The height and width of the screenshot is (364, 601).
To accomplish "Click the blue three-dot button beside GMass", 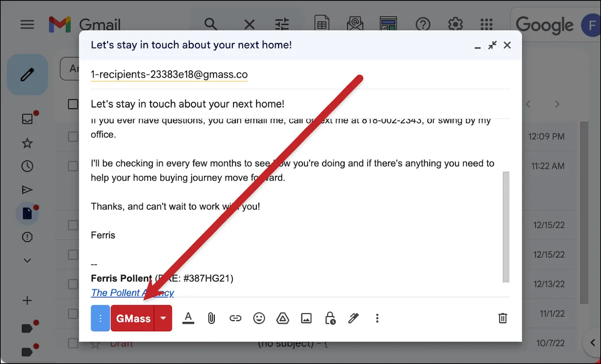I will pyautogui.click(x=101, y=318).
